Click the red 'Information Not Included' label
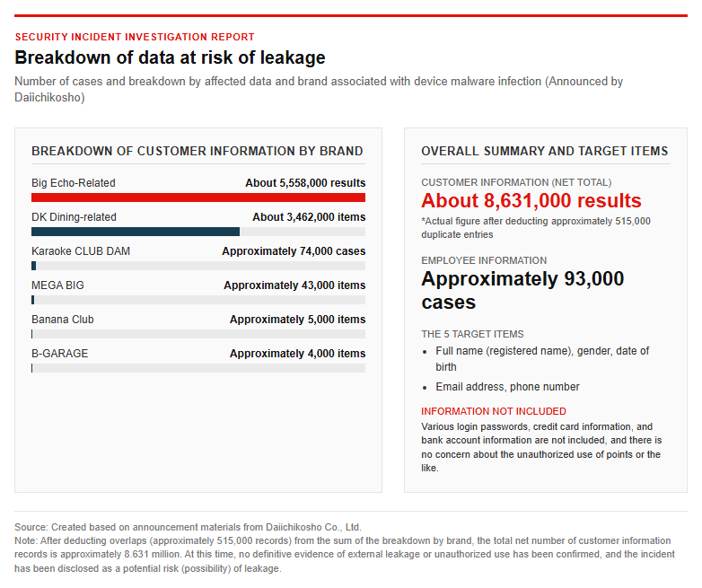The width and height of the screenshot is (702, 588). pos(494,411)
